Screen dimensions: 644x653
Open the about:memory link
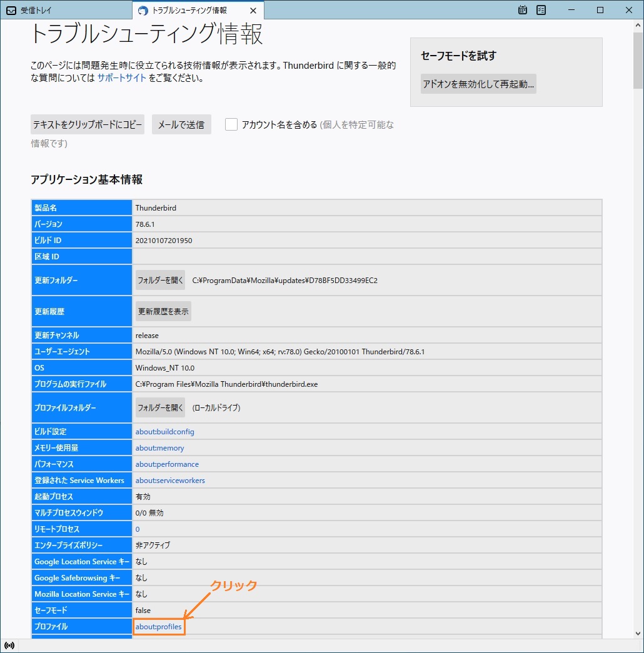point(160,448)
